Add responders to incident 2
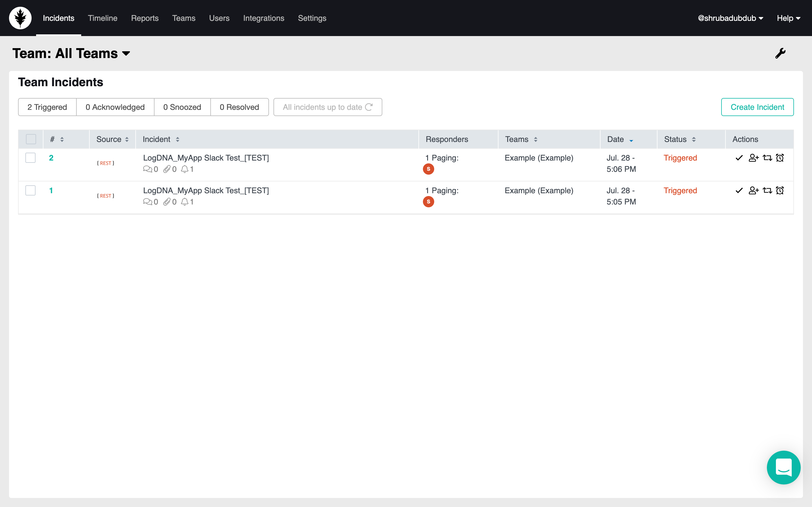 (x=753, y=158)
